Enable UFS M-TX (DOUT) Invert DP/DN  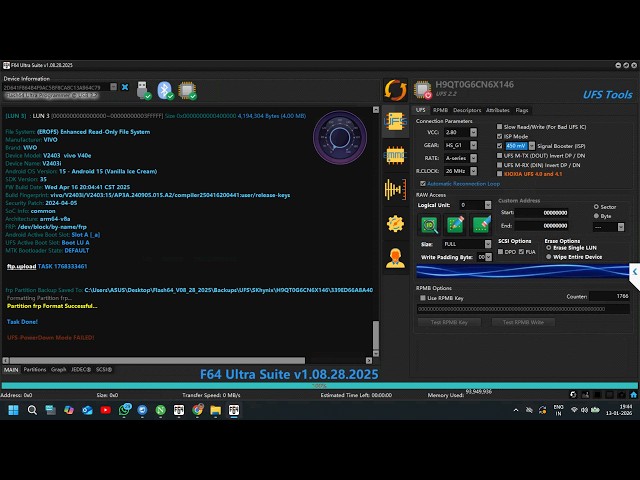coord(499,156)
